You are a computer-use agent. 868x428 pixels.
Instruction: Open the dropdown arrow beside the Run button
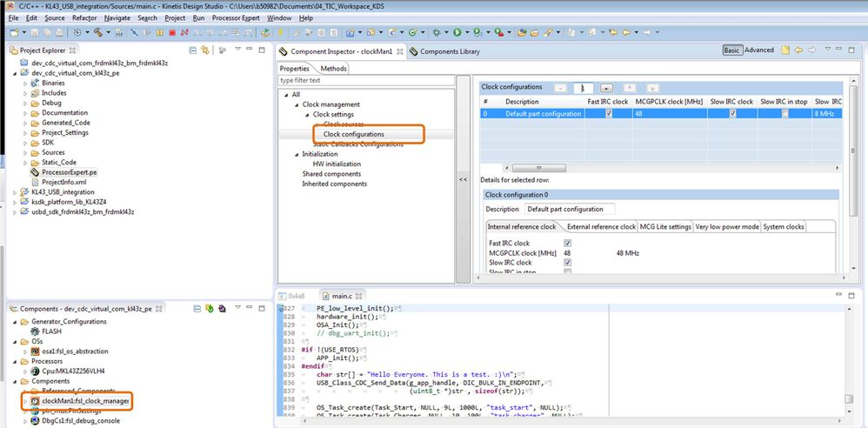point(468,33)
